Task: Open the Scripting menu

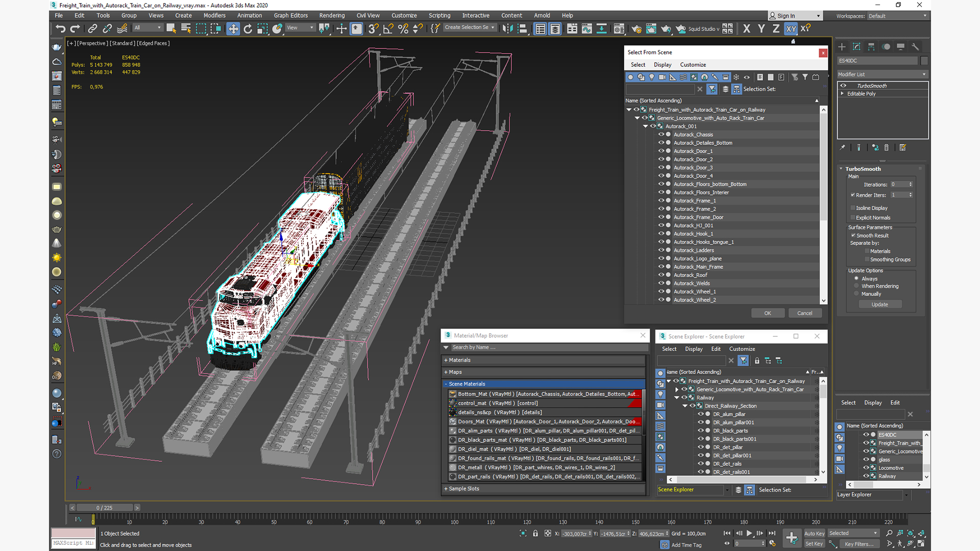Action: point(439,15)
